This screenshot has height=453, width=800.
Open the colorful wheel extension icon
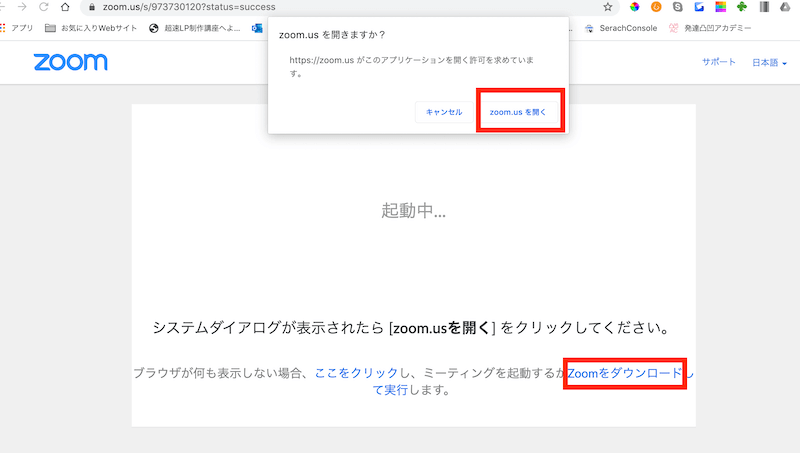634,7
